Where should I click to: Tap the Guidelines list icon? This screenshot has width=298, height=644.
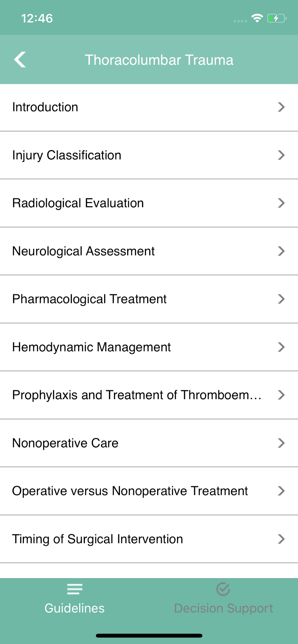click(75, 589)
